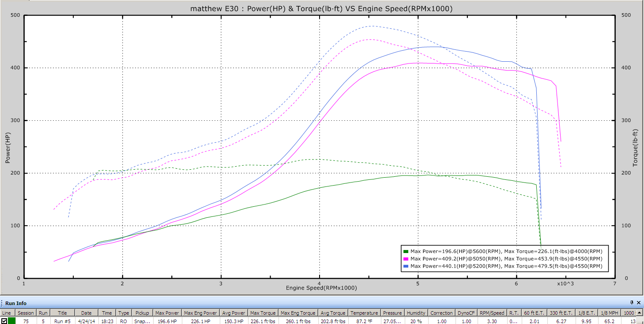Click magenta legend marker for 409.2 HP run
The height and width of the screenshot is (324, 644).
tap(406, 259)
